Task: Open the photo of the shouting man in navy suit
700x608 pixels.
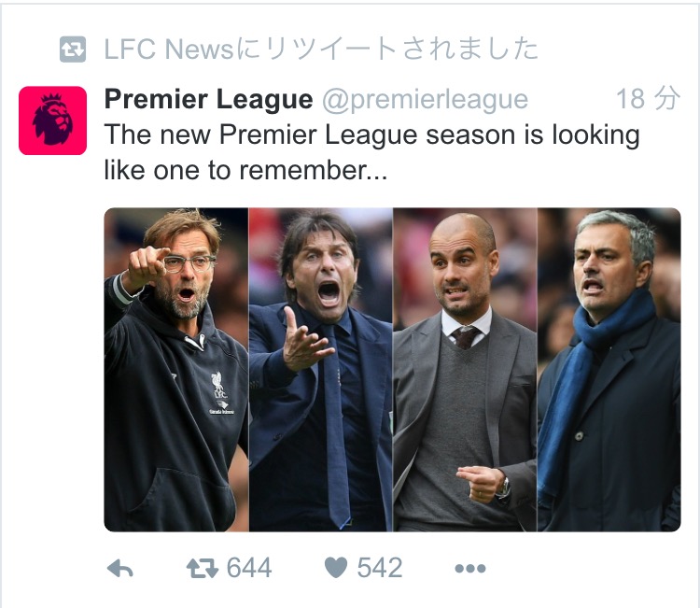Action: coord(320,369)
